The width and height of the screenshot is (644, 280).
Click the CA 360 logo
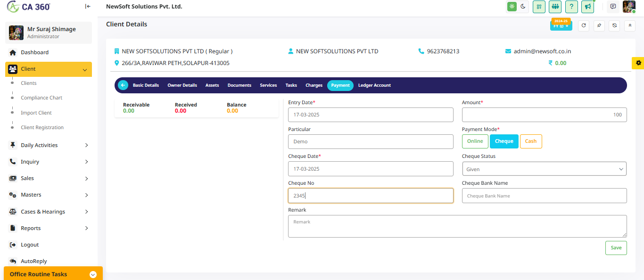(x=29, y=7)
